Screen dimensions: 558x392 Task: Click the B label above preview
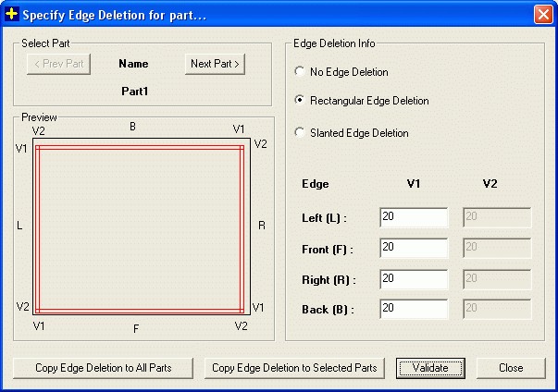[x=132, y=127]
